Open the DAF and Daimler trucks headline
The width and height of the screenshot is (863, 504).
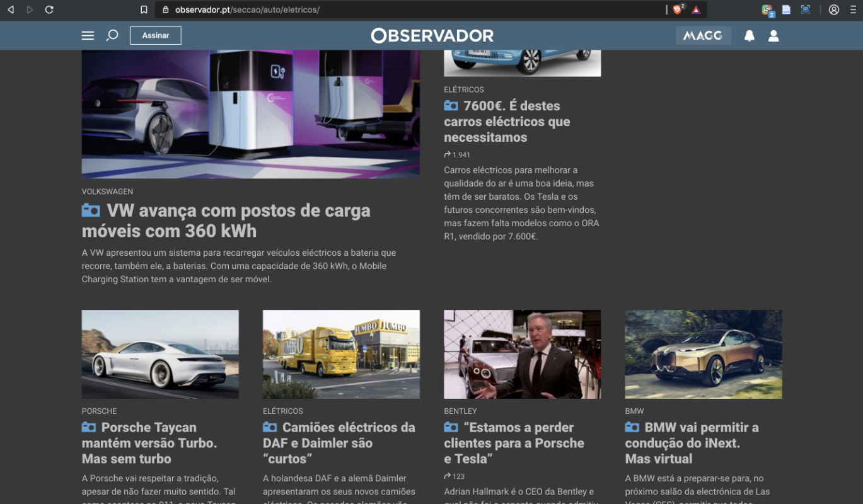point(339,443)
